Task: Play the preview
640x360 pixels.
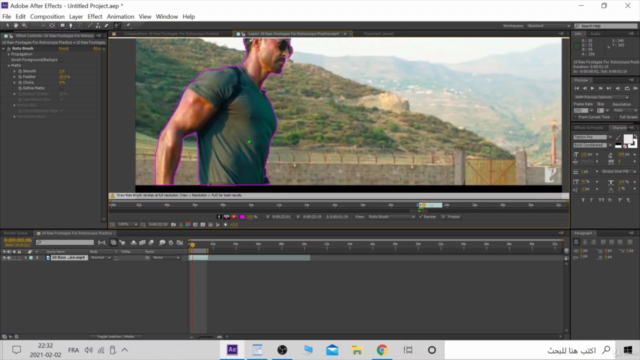Action: click(592, 89)
